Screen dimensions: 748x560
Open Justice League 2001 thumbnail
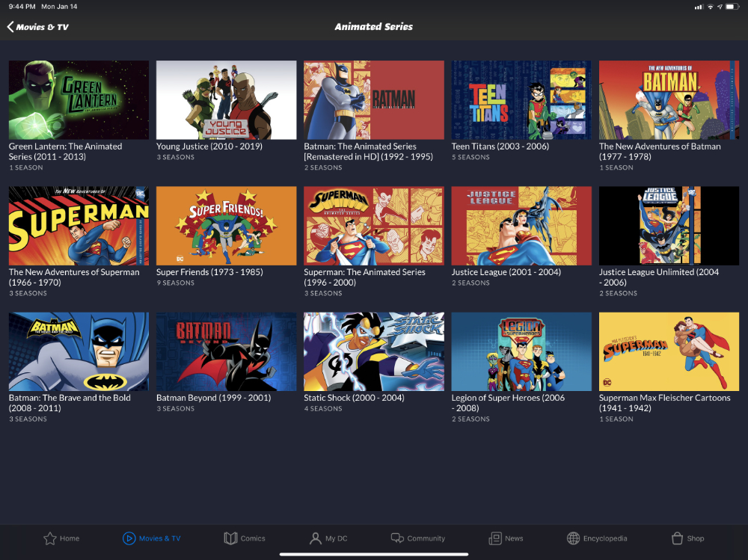point(521,226)
